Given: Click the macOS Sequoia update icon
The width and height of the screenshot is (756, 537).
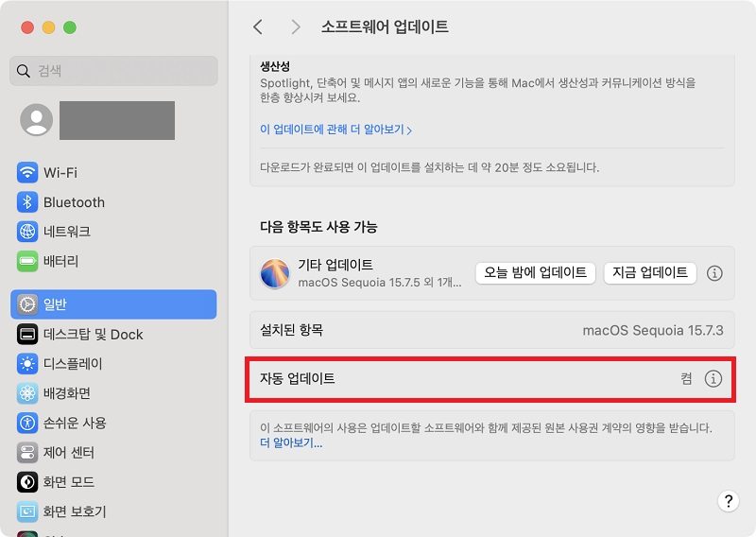Looking at the screenshot, I should coord(275,273).
